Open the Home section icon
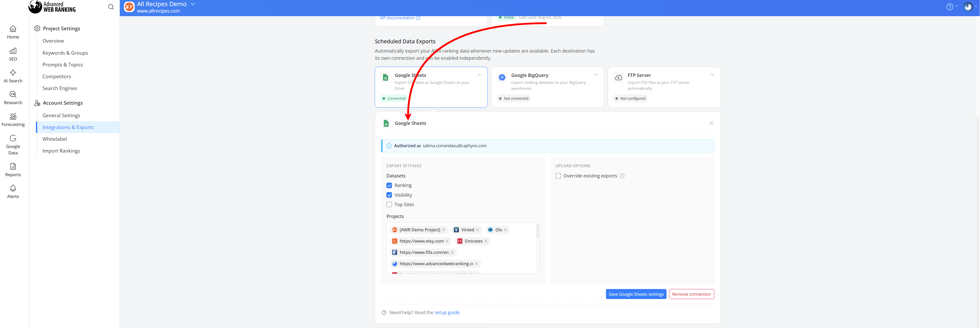 [13, 29]
